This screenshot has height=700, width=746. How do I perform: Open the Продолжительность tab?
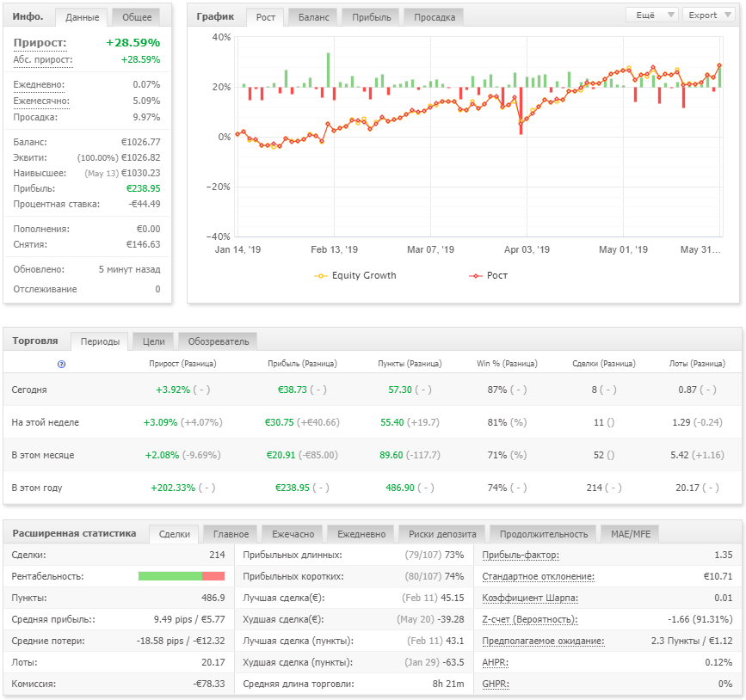pyautogui.click(x=543, y=534)
